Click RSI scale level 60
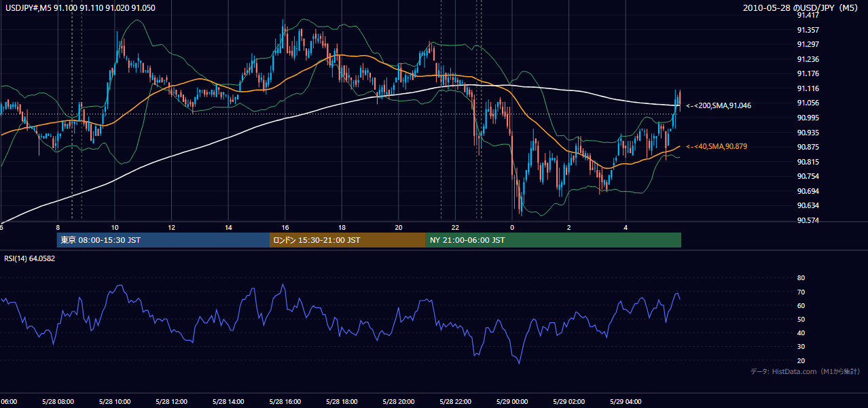This screenshot has width=868, height=408. (x=801, y=305)
